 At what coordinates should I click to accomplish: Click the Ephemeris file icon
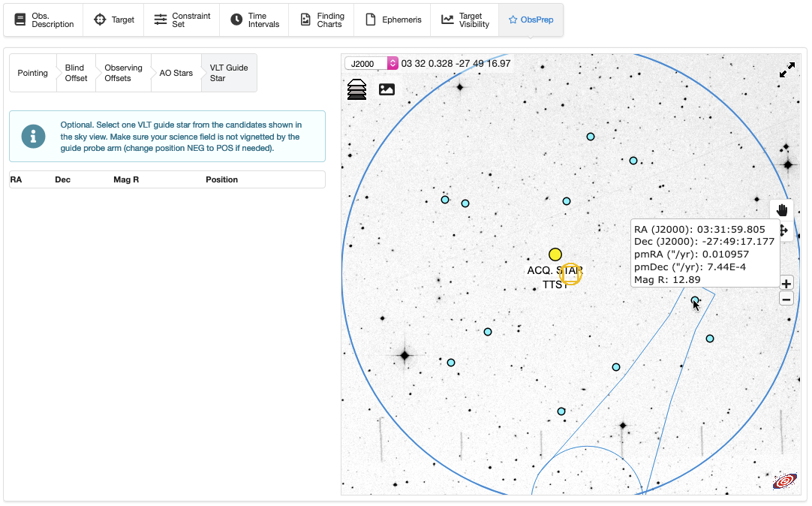(370, 20)
